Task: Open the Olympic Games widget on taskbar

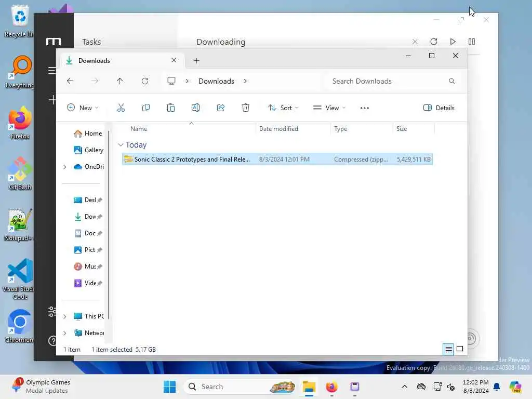Action: 41,387
